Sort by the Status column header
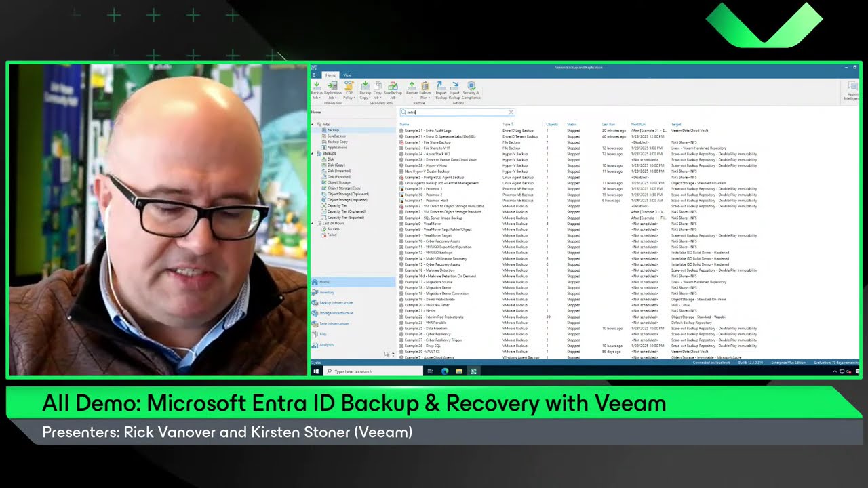 [572, 125]
